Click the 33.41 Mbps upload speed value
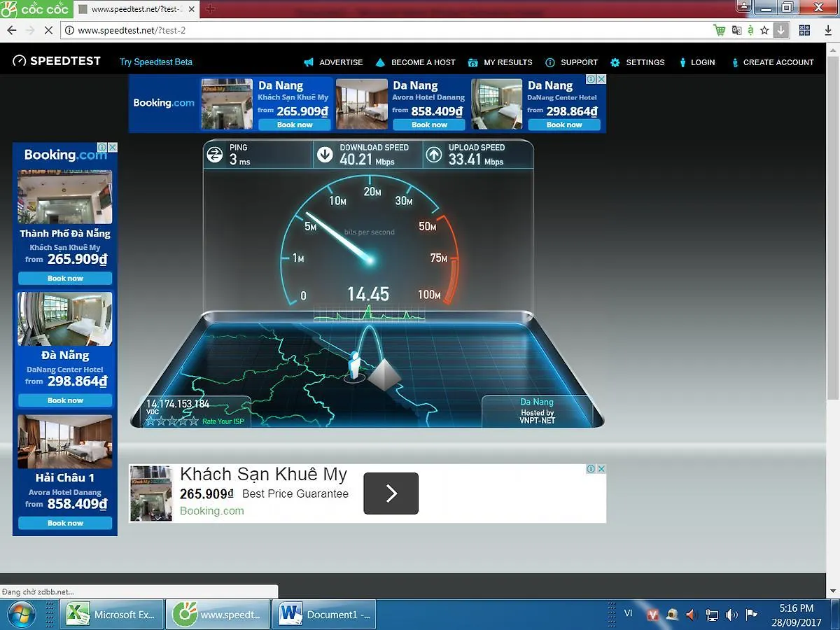This screenshot has height=630, width=840. point(476,161)
